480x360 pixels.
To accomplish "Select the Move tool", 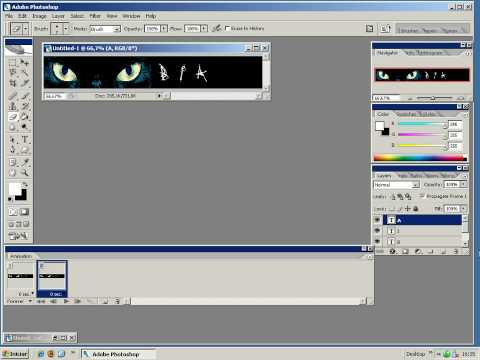I will tap(24, 62).
